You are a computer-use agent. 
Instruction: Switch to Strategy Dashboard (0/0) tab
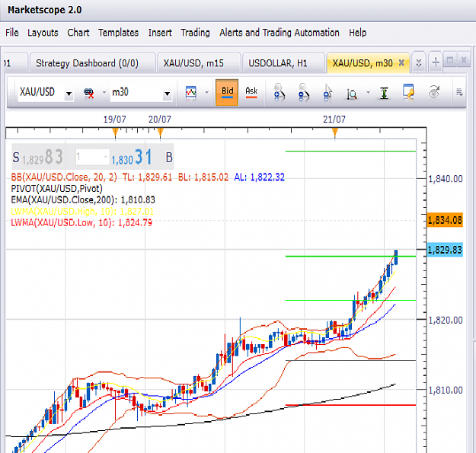[x=92, y=63]
